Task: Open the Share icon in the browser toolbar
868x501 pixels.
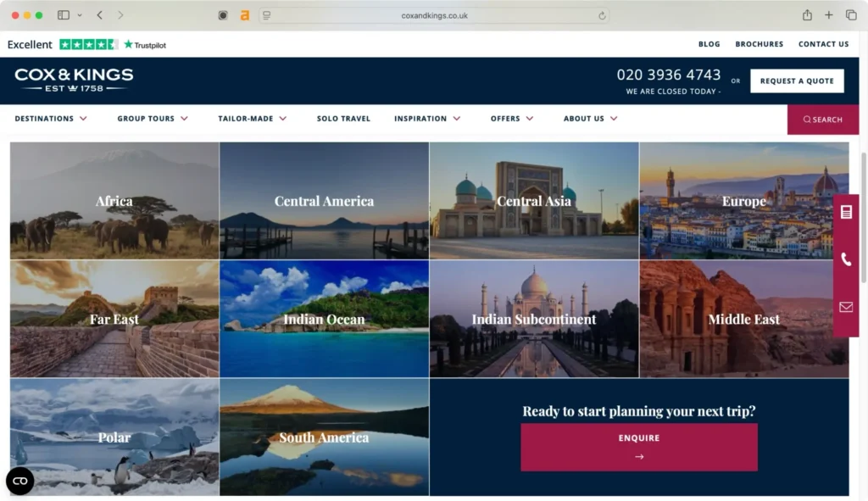Action: 805,14
